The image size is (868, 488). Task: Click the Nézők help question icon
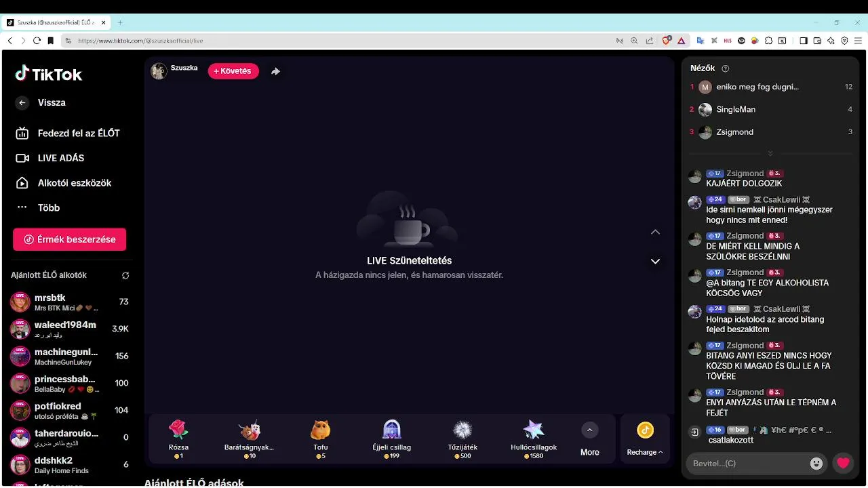pos(726,68)
